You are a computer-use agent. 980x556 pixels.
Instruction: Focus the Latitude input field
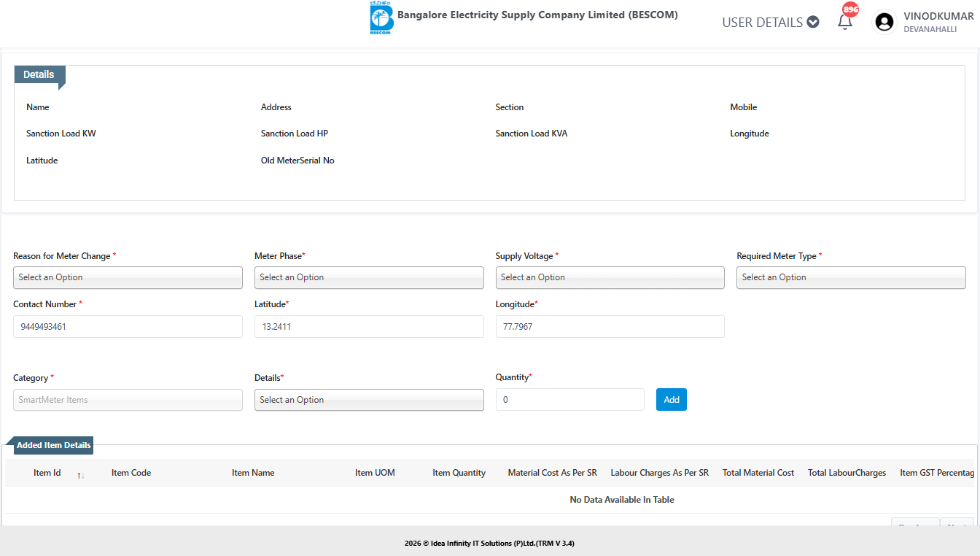click(x=369, y=327)
